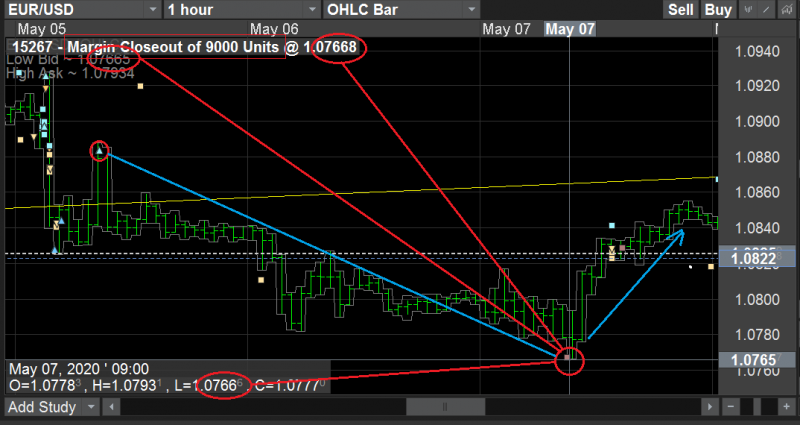
Task: Zoom in with the plus button
Action: pos(786,407)
